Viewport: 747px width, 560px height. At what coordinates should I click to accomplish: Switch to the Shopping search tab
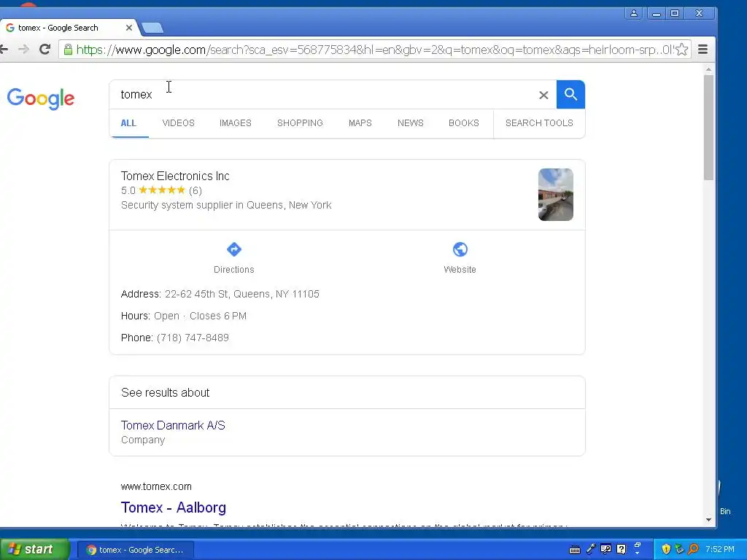coord(300,122)
